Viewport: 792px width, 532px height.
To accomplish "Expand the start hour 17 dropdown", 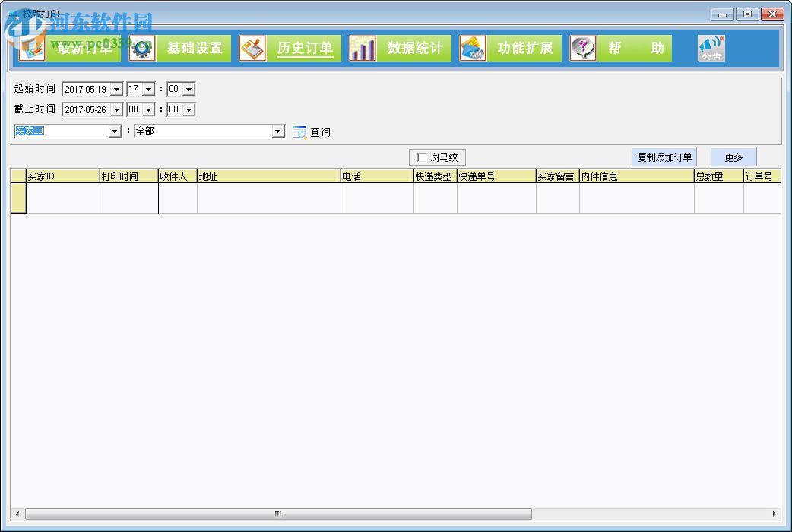I will point(148,90).
